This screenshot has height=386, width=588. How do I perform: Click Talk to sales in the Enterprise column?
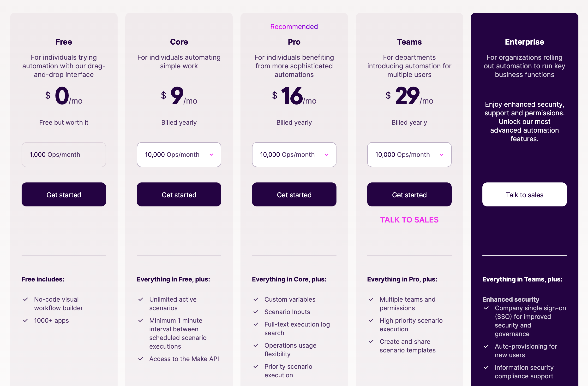pyautogui.click(x=524, y=194)
